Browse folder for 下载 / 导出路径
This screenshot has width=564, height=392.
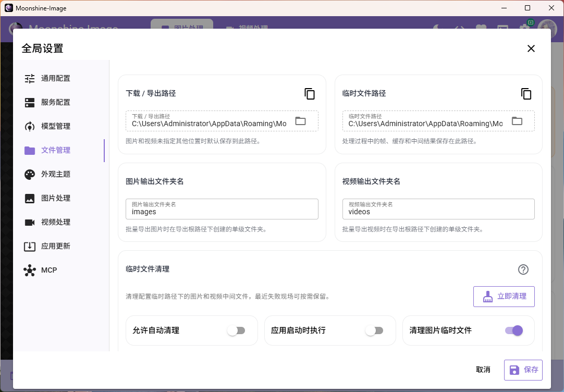(300, 121)
